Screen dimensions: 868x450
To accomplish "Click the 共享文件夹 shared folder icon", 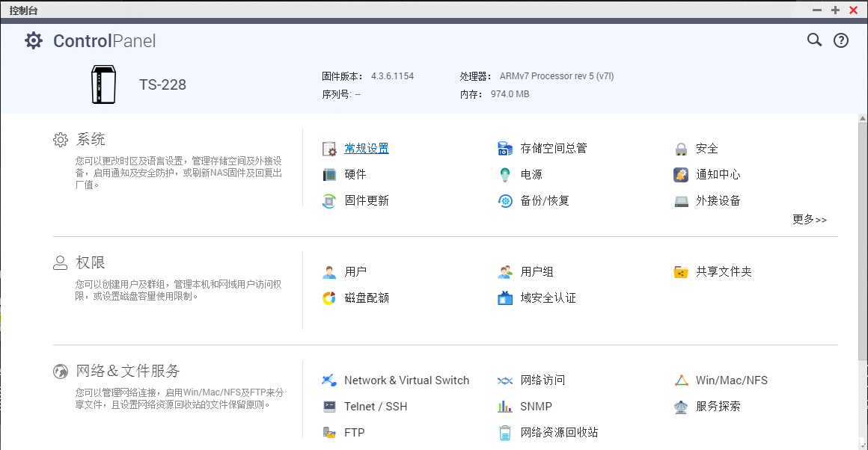I will 681,272.
